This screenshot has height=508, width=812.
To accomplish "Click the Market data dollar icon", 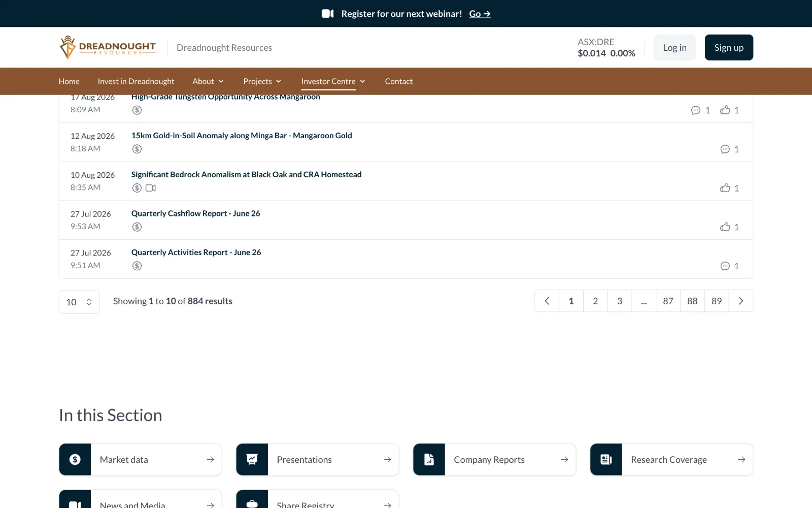I will point(75,460).
